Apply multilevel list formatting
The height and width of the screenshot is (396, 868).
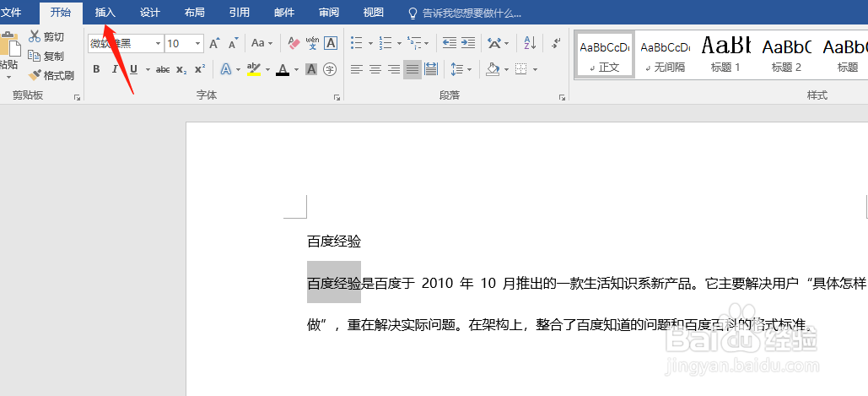click(x=413, y=43)
